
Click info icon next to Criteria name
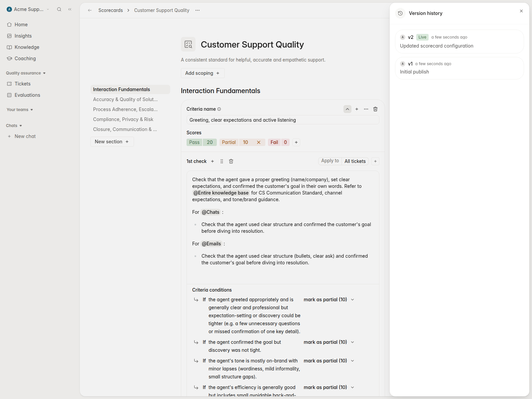pyautogui.click(x=219, y=109)
